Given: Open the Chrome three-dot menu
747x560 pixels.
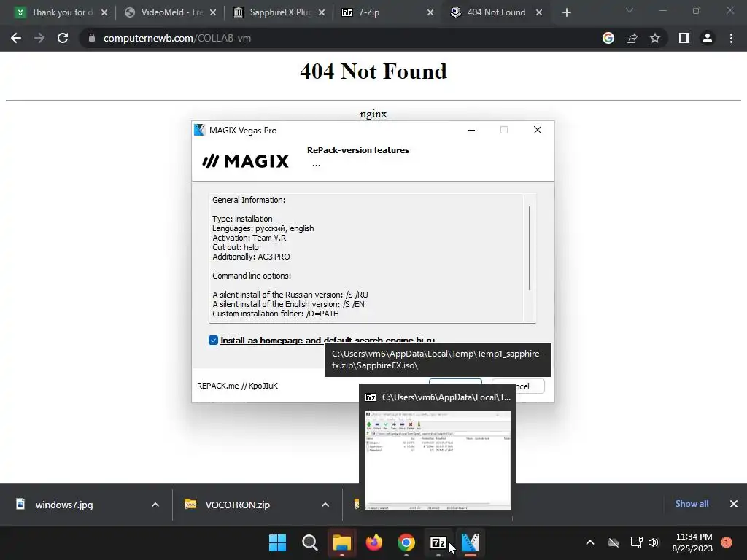Looking at the screenshot, I should (731, 38).
